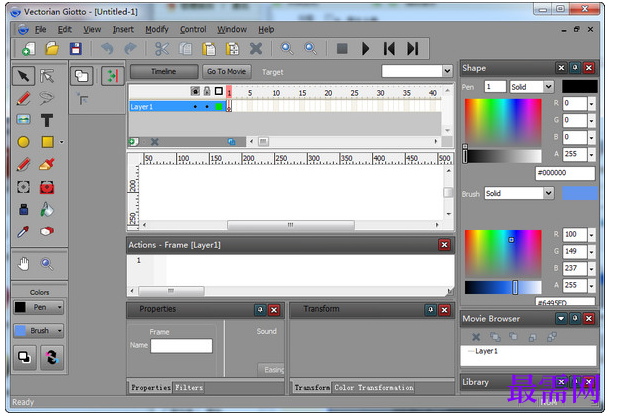
Task: Select the Hand pan tool
Action: 23,264
